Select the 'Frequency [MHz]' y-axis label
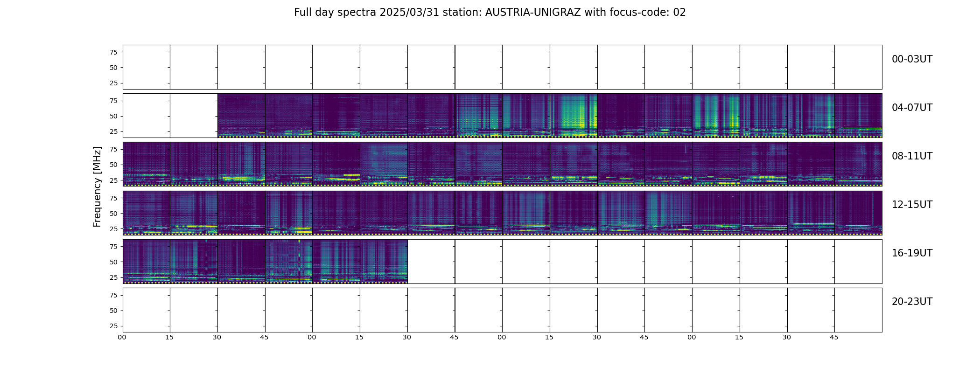Screen dimensions: 980x373 click(x=97, y=186)
